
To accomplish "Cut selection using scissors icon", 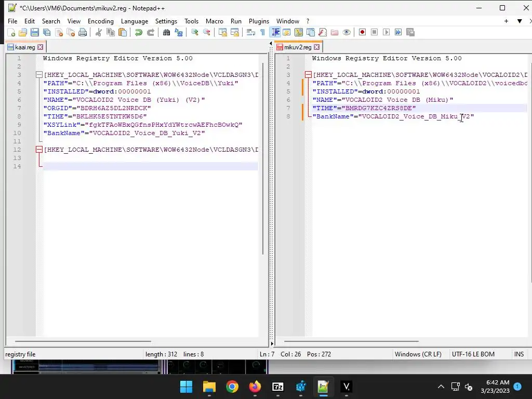I will point(99,32).
